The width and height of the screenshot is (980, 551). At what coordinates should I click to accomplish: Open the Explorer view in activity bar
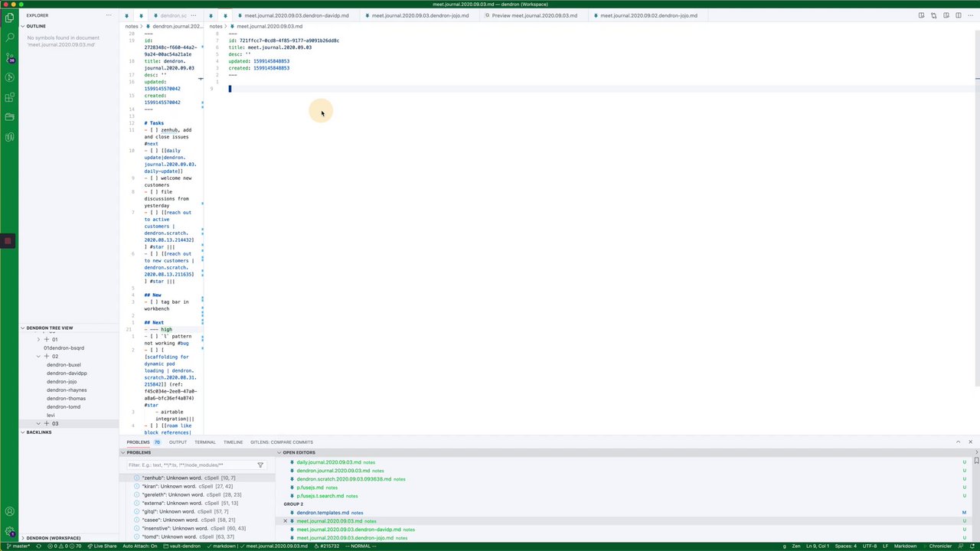[x=10, y=17]
